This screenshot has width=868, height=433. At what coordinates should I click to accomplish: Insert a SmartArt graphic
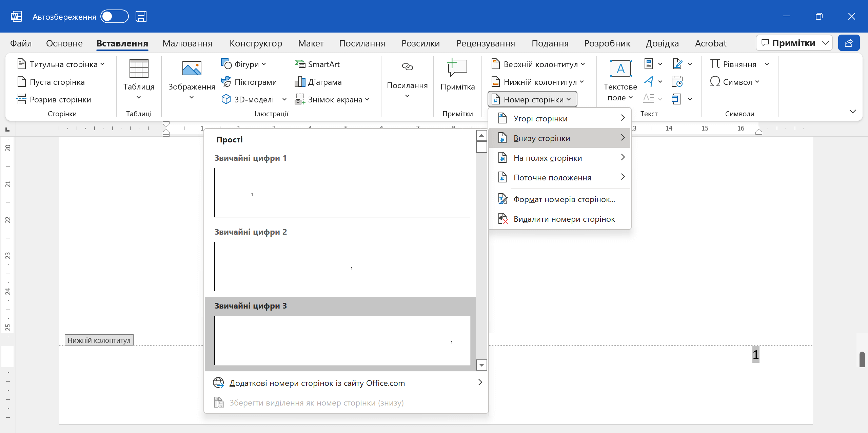pos(317,64)
